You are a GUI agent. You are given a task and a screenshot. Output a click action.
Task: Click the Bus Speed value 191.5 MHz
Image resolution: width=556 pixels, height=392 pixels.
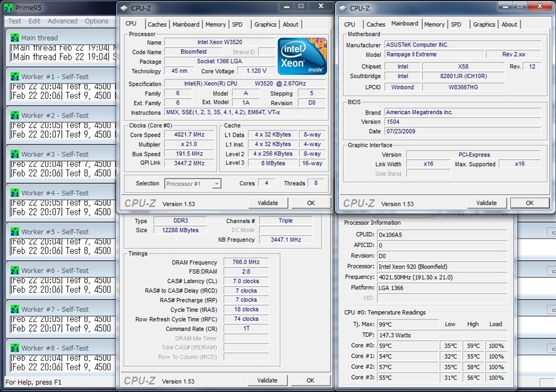[189, 154]
